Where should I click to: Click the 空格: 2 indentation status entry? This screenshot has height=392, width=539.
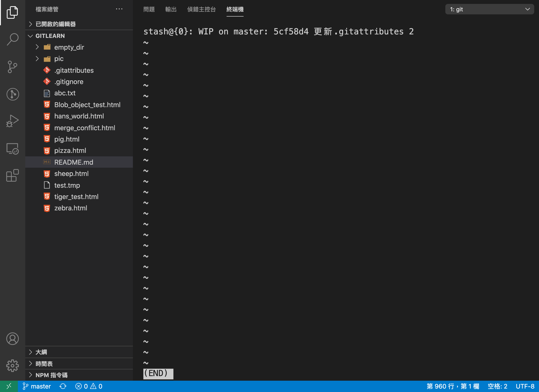pyautogui.click(x=497, y=386)
